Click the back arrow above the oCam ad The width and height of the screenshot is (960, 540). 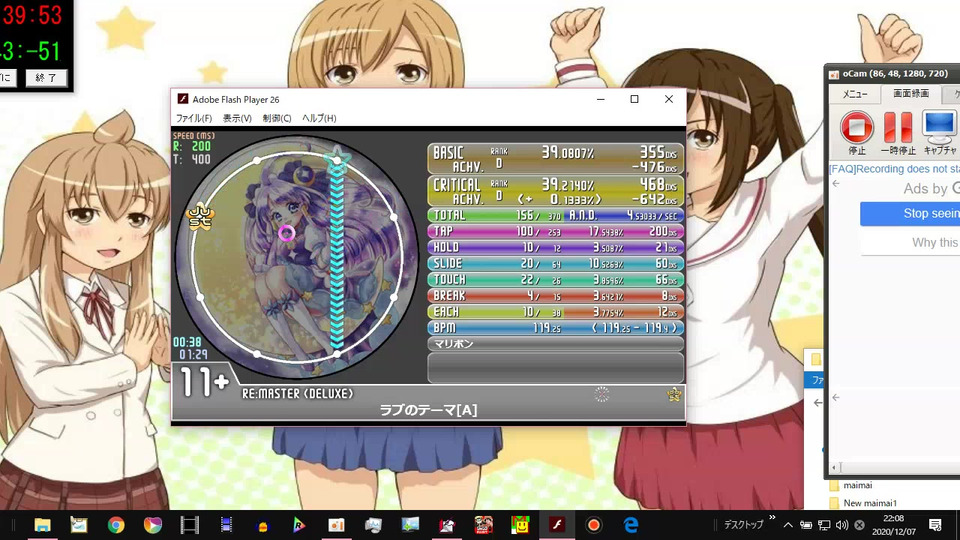836,183
